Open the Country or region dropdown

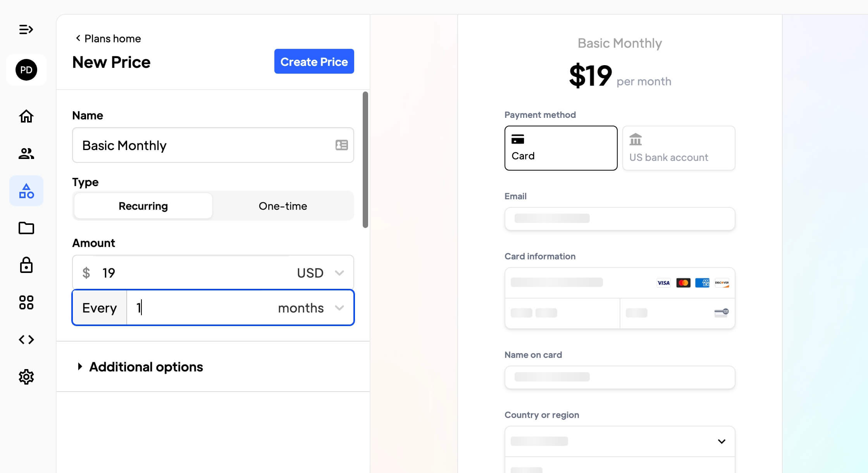click(620, 441)
